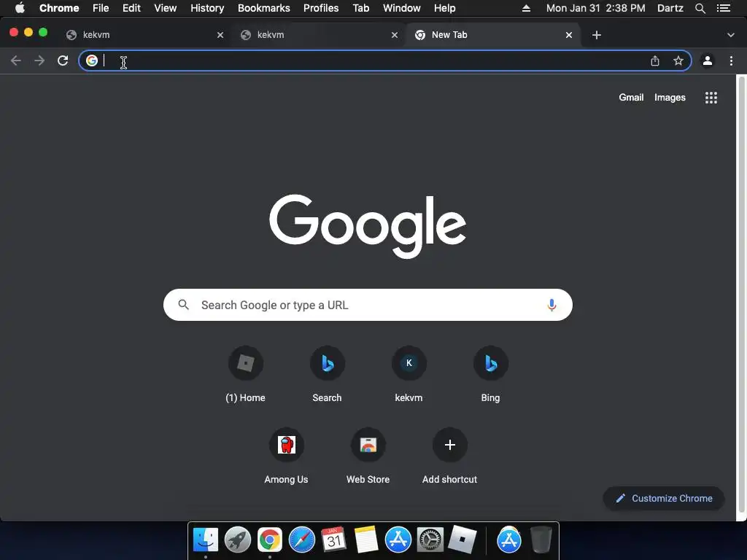Image resolution: width=747 pixels, height=560 pixels.
Task: Close the New Tab tab
Action: pos(569,35)
